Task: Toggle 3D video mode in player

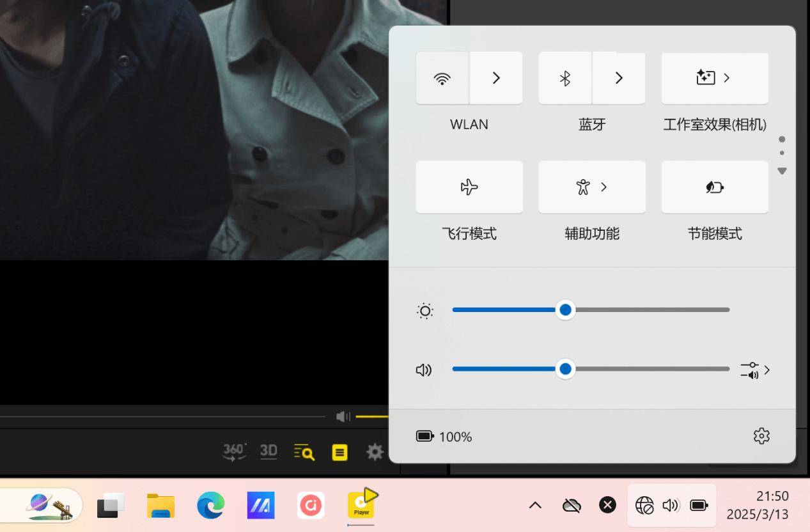Action: click(269, 451)
